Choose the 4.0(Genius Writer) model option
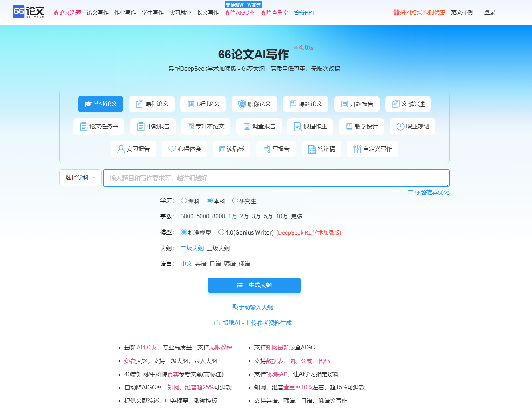 click(221, 232)
